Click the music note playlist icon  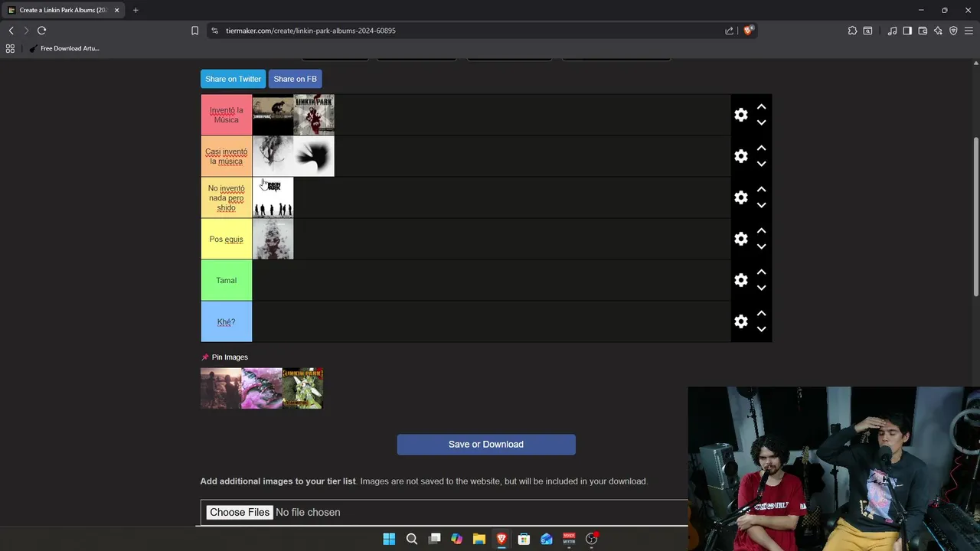pyautogui.click(x=892, y=31)
